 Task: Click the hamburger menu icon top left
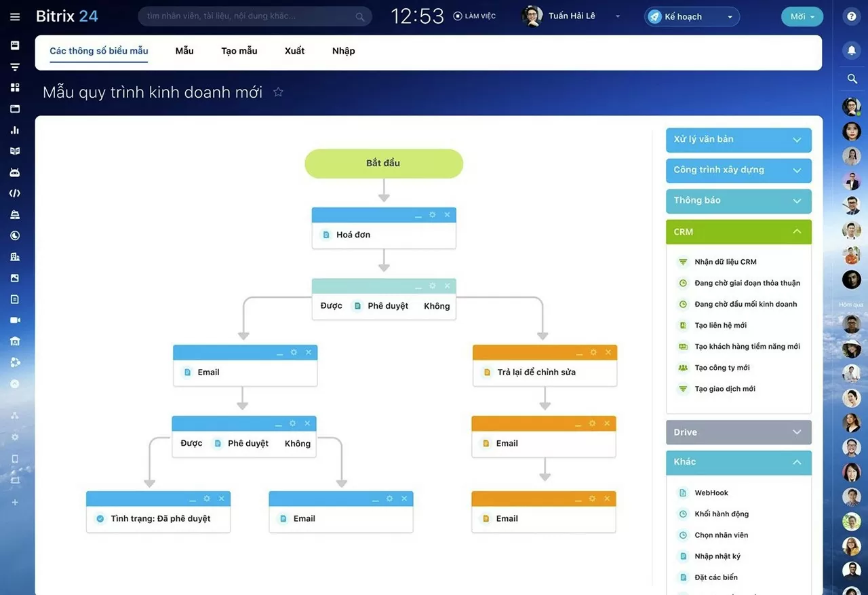coord(15,16)
